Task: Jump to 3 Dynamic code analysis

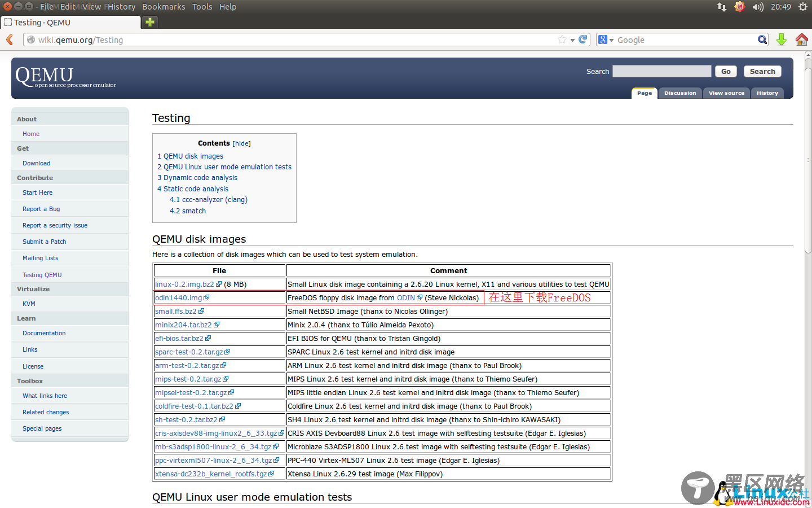Action: coord(197,178)
